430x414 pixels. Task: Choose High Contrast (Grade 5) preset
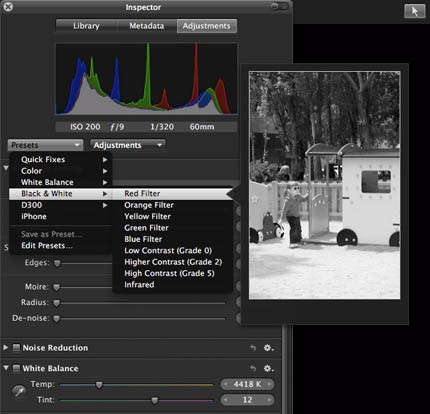[x=172, y=273]
